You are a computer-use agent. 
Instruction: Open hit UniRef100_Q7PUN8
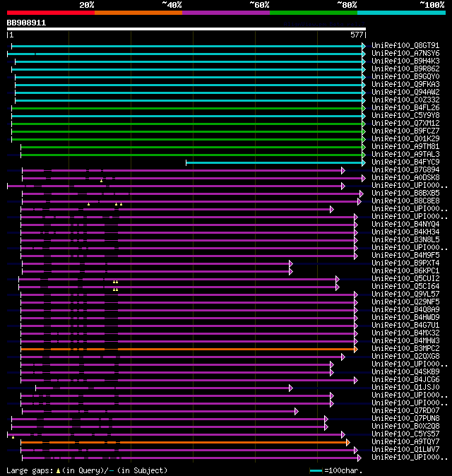405,419
